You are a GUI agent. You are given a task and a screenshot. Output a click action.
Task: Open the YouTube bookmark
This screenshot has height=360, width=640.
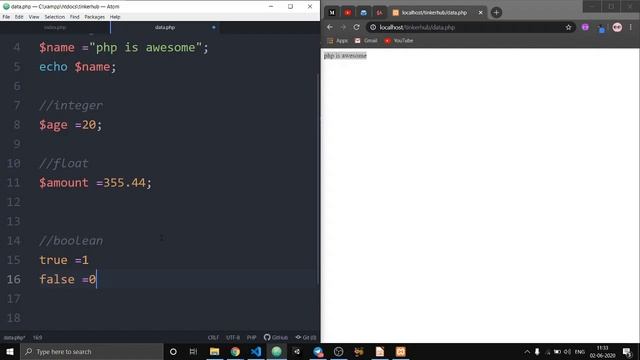pos(399,40)
